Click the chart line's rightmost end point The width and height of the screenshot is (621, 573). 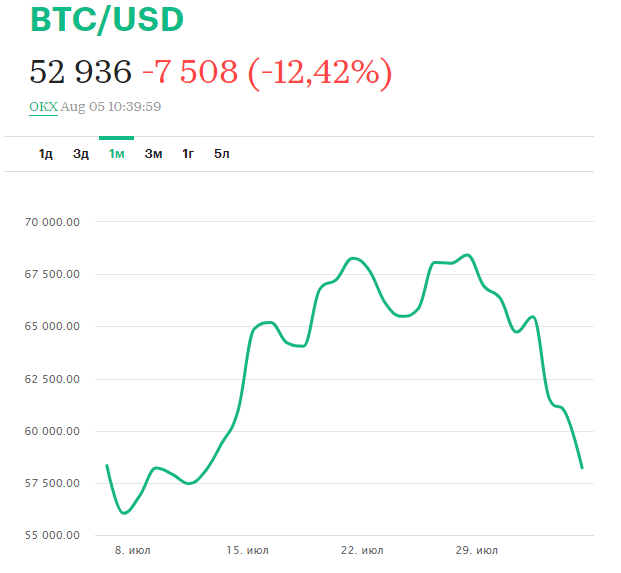click(x=582, y=467)
